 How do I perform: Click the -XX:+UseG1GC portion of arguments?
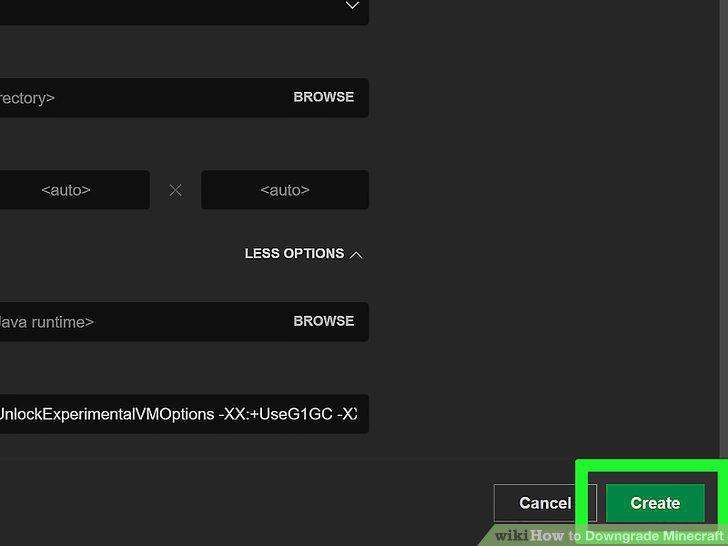(x=276, y=414)
